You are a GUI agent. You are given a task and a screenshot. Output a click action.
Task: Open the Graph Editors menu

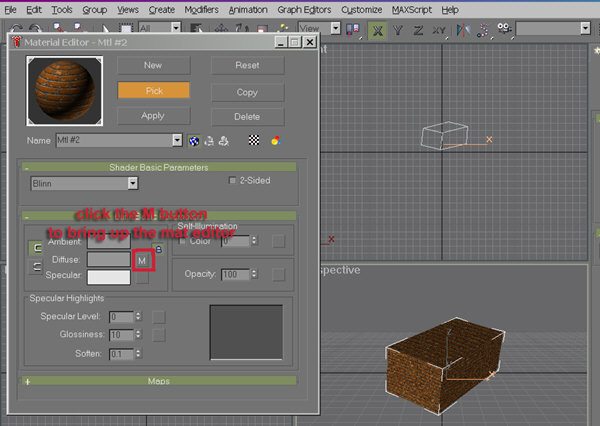pyautogui.click(x=304, y=10)
